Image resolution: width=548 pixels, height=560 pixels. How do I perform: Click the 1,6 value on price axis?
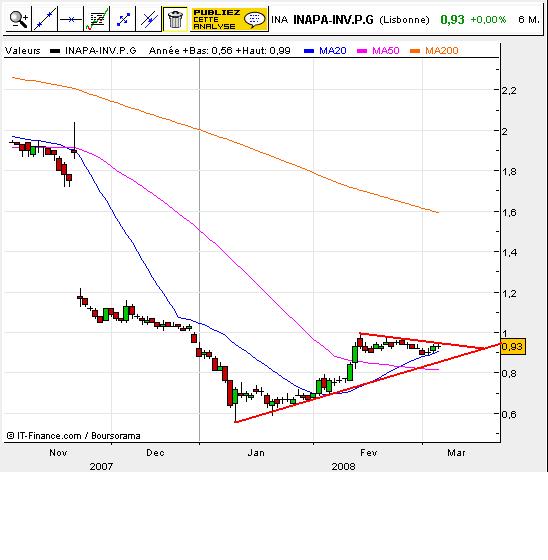tap(509, 212)
